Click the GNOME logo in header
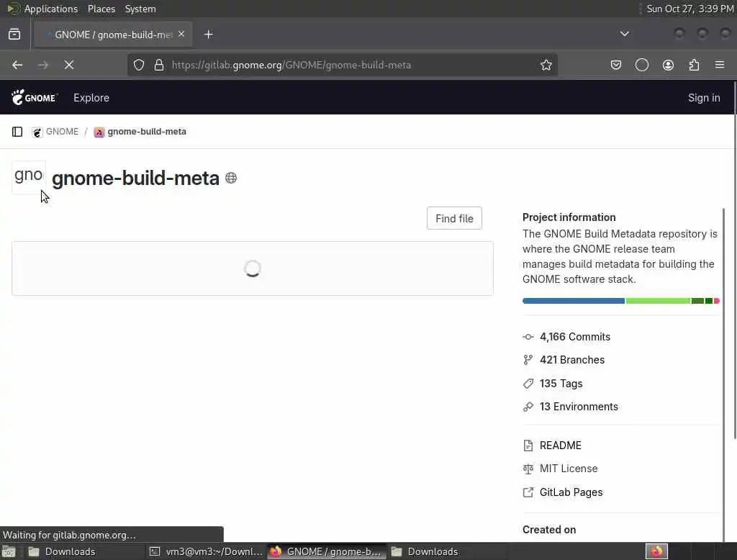 coord(35,97)
